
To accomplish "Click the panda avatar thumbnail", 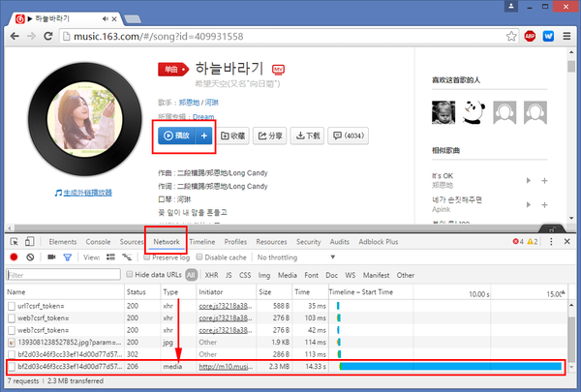I will click(x=474, y=112).
